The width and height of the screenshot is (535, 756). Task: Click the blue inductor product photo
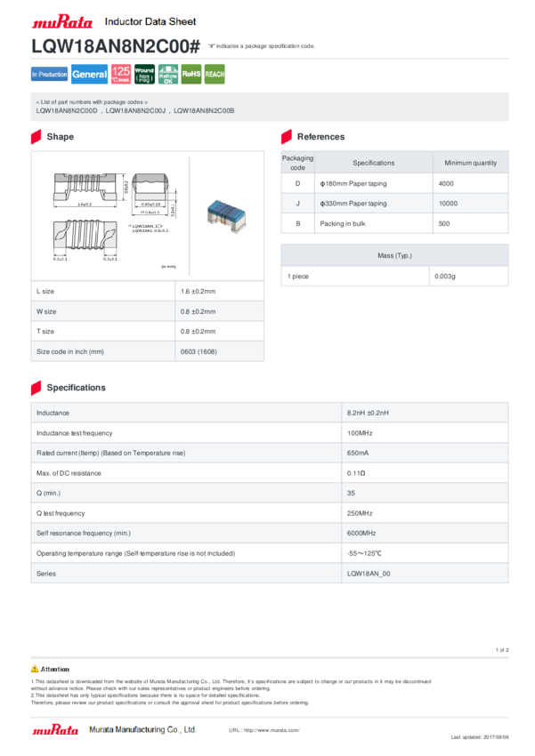[226, 216]
